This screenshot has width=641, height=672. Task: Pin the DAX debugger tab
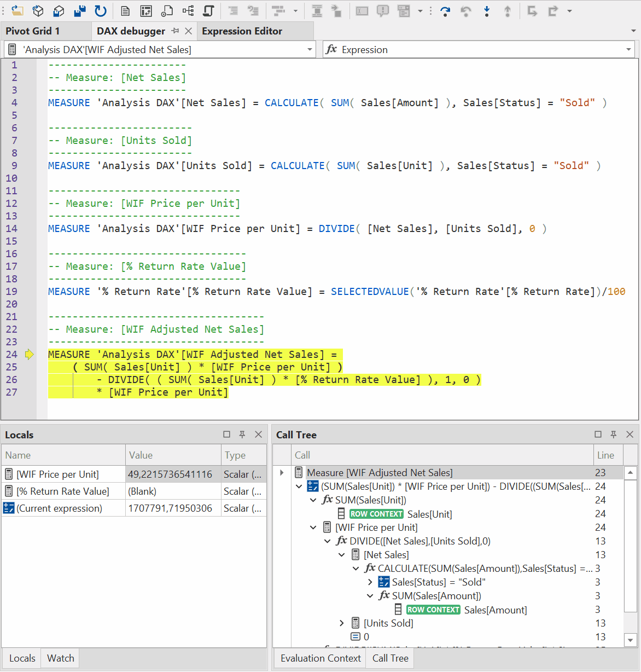(x=175, y=31)
